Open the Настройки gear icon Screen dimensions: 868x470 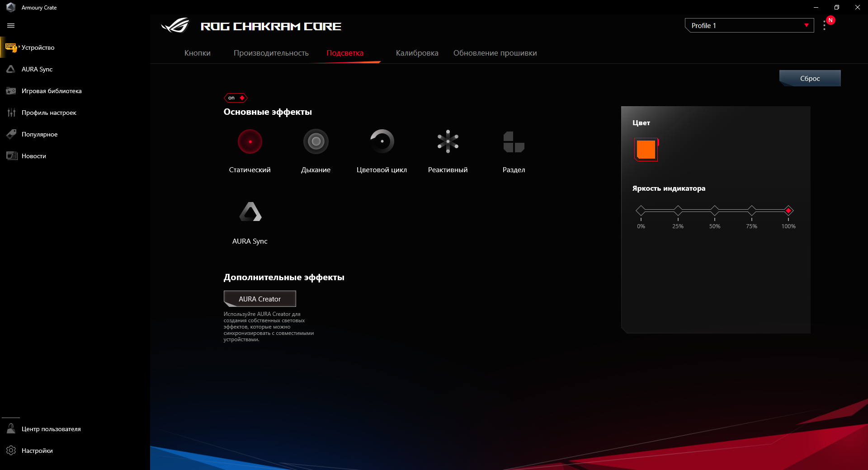[11, 451]
